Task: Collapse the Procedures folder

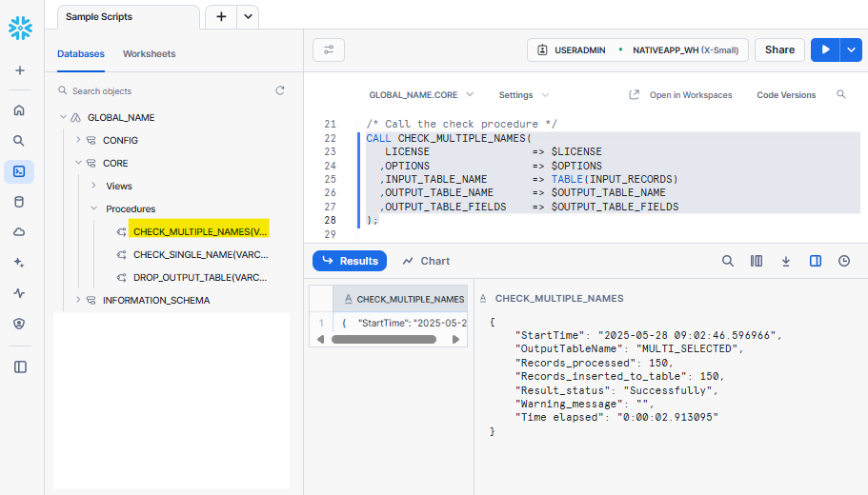Action: (x=93, y=208)
